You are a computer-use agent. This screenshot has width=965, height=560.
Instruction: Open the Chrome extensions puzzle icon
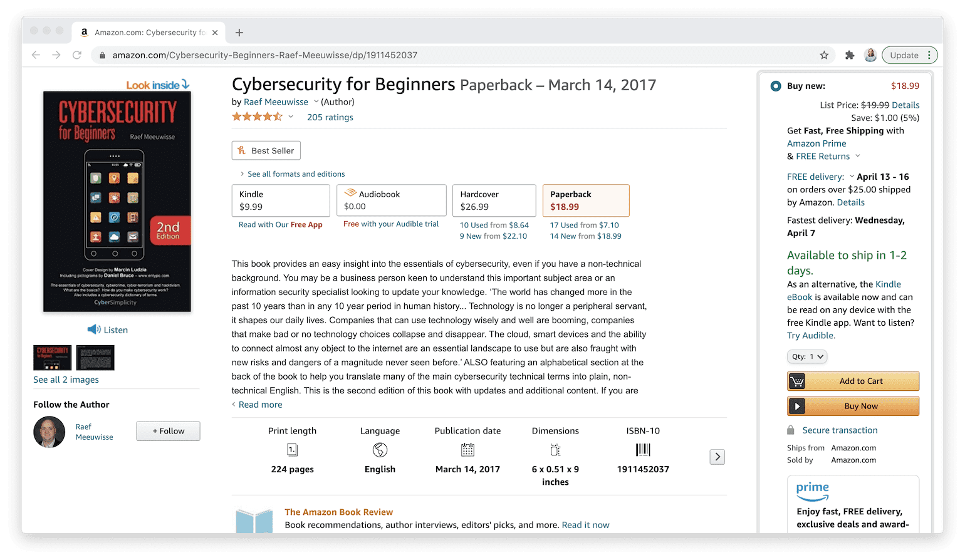click(x=850, y=55)
